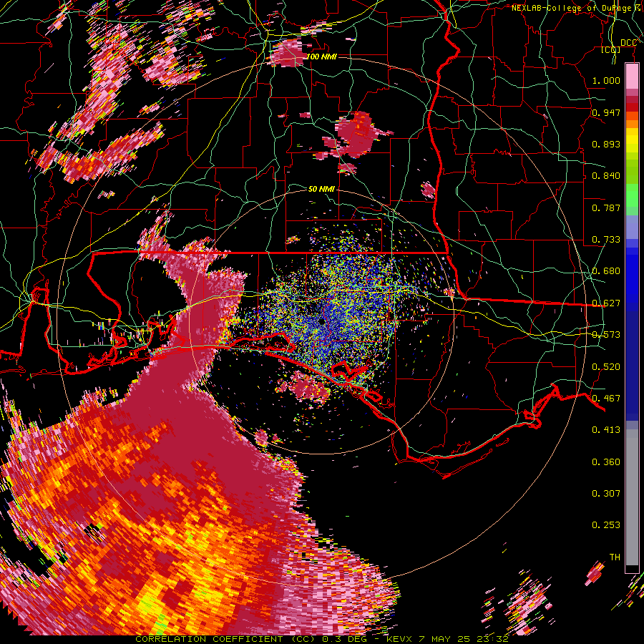Select the 0.573 legend value
The width and height of the screenshot is (644, 644).
pos(606,335)
